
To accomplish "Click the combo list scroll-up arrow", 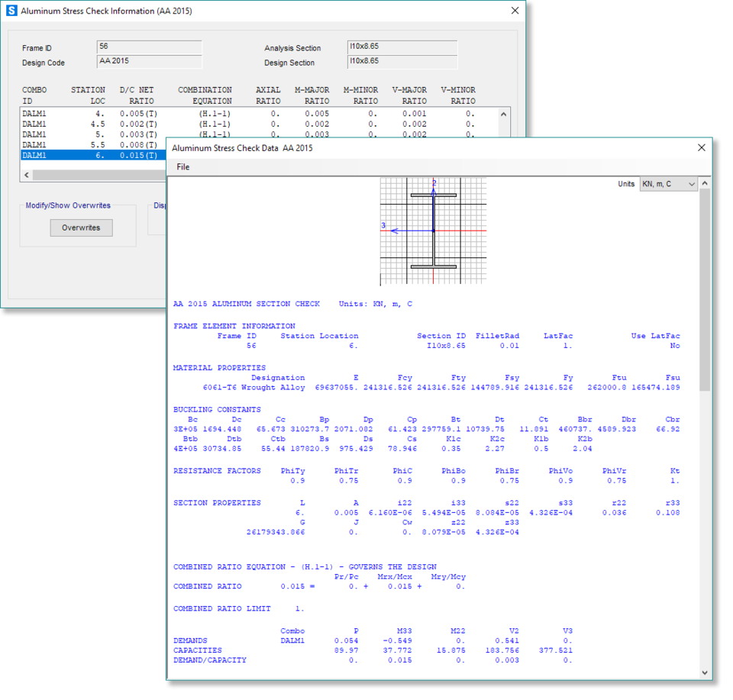I will 503,114.
